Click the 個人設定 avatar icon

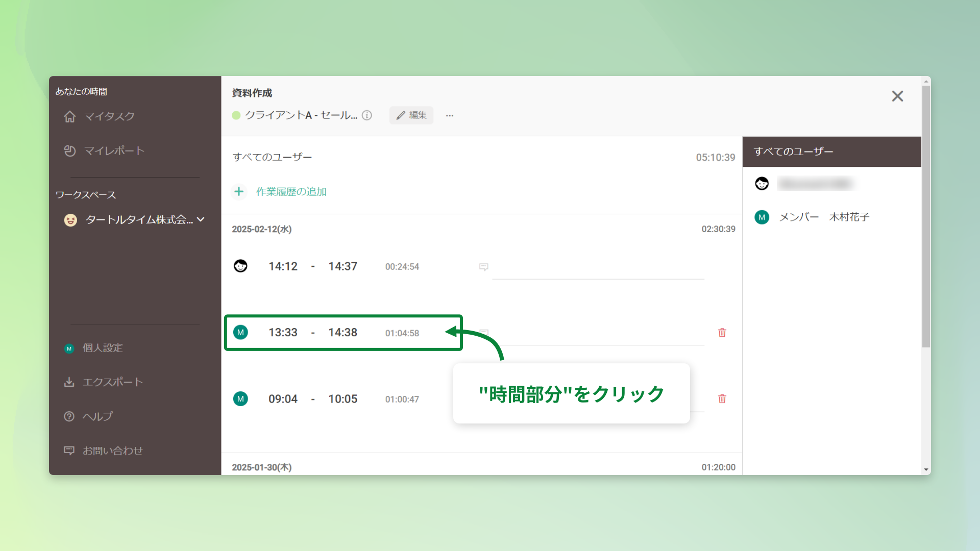click(x=69, y=348)
